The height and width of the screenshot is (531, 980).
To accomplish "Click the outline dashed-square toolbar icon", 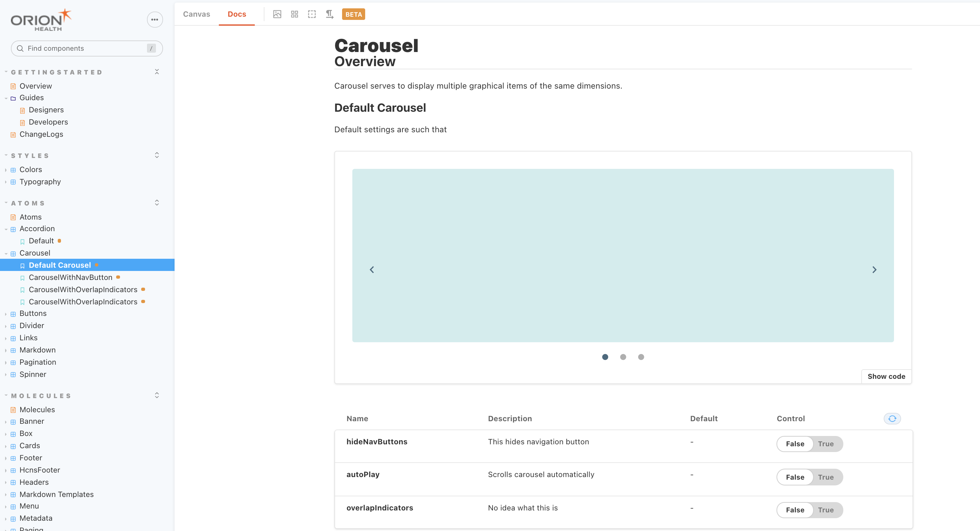I will [312, 14].
